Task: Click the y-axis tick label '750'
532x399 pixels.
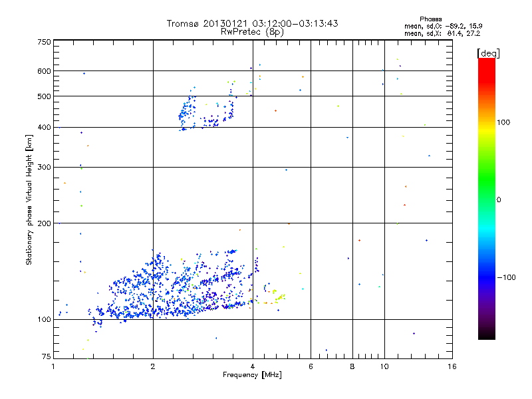Action: click(x=44, y=42)
